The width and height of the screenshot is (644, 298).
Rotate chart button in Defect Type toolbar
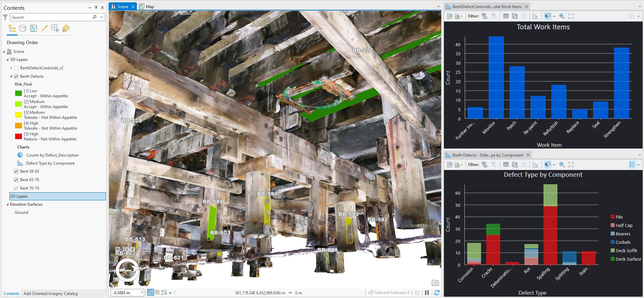[535, 165]
